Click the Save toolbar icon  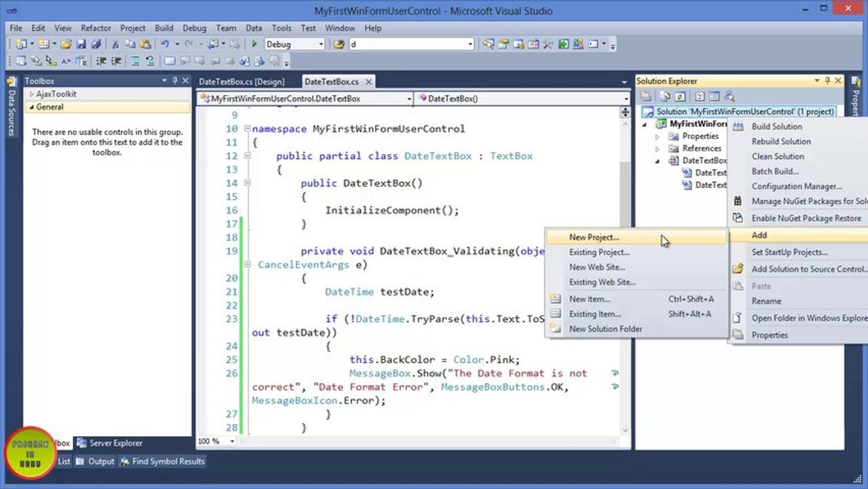click(81, 44)
